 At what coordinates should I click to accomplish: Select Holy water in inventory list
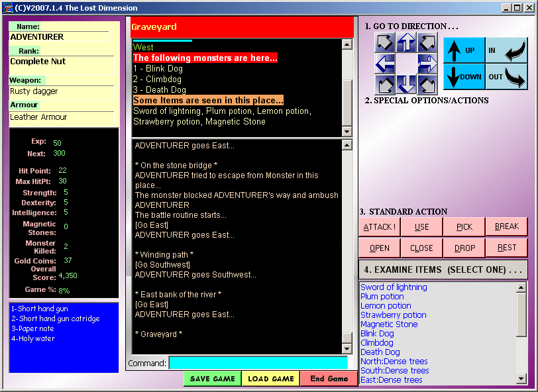pyautogui.click(x=32, y=339)
